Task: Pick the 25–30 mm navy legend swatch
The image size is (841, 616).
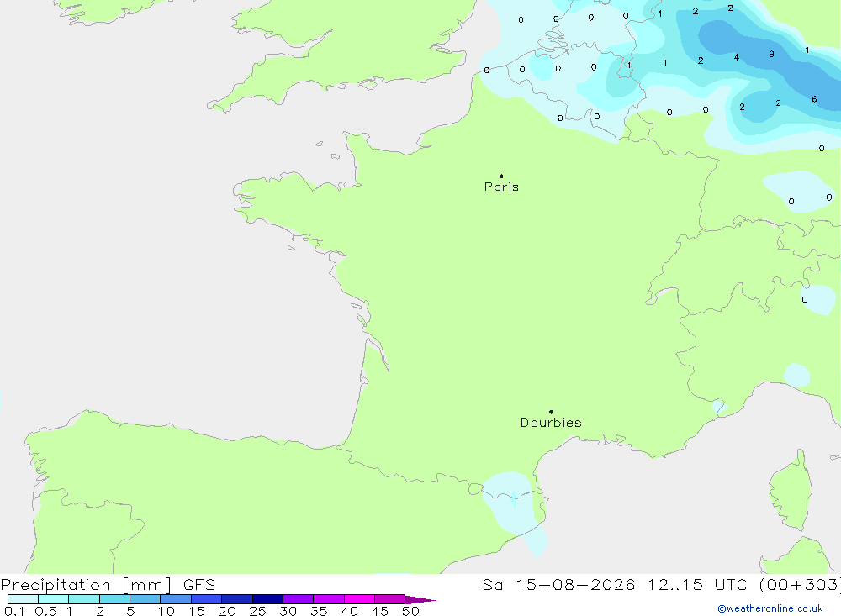Action: click(x=267, y=599)
